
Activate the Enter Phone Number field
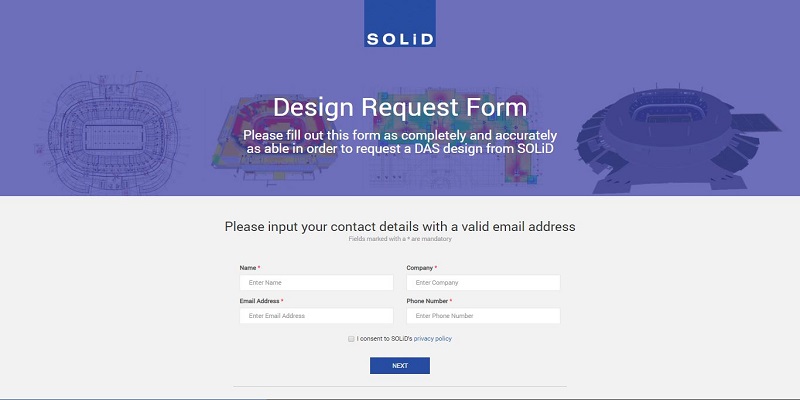(x=483, y=316)
